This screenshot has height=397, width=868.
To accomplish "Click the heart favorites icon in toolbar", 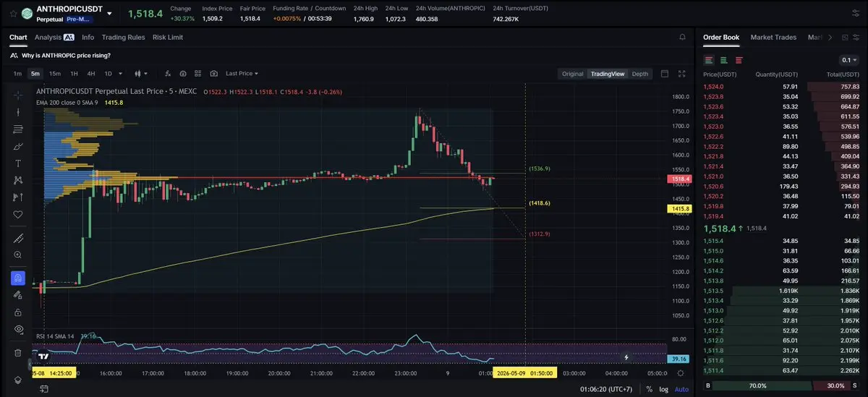I will pyautogui.click(x=18, y=214).
